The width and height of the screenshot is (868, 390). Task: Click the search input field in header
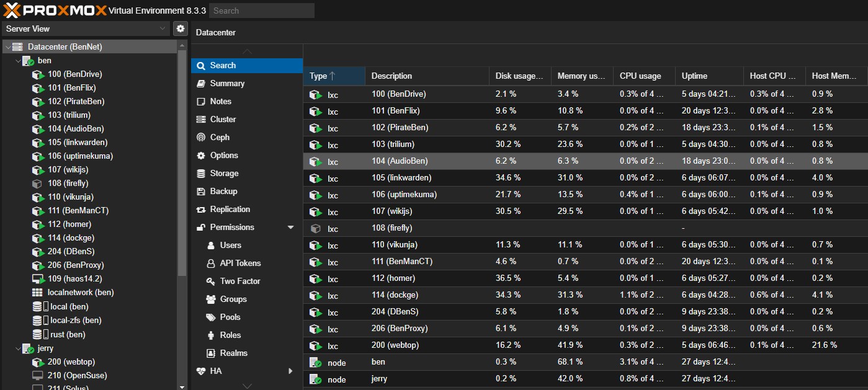(x=261, y=11)
